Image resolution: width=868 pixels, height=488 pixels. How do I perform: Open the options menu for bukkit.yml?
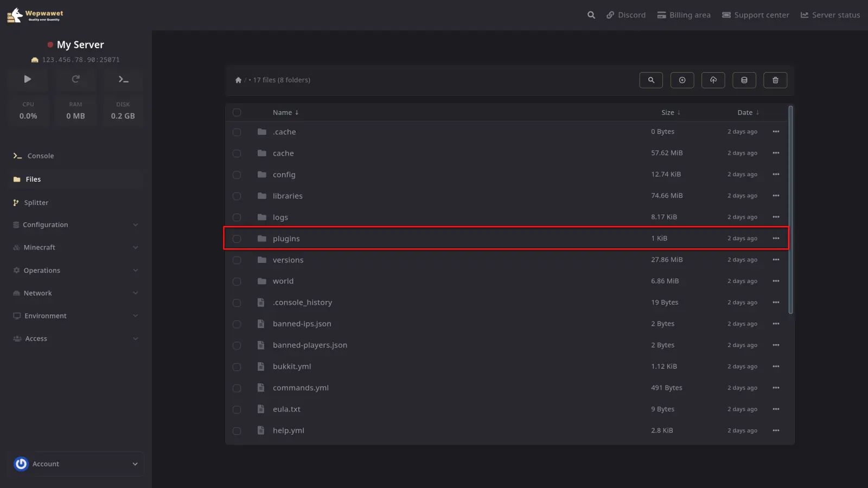pyautogui.click(x=776, y=367)
